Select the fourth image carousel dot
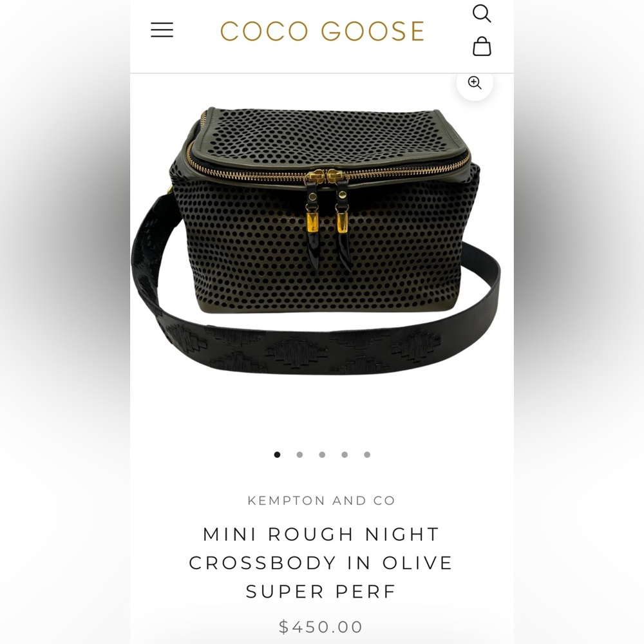This screenshot has width=644, height=644. coord(345,455)
